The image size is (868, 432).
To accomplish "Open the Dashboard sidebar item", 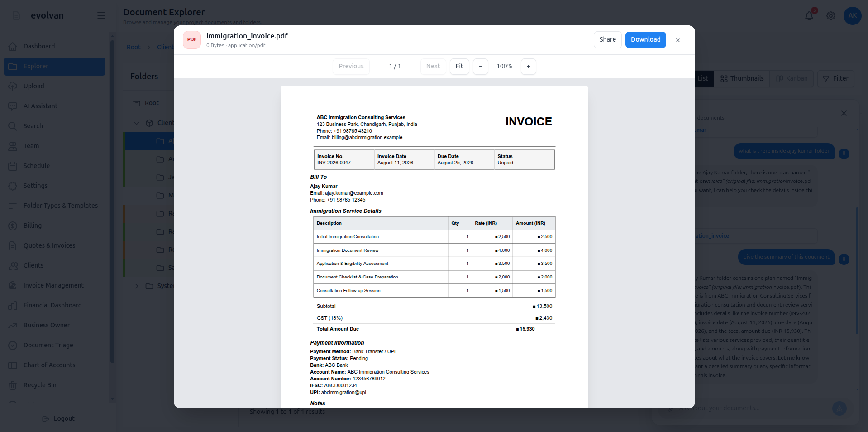I will [x=54, y=46].
